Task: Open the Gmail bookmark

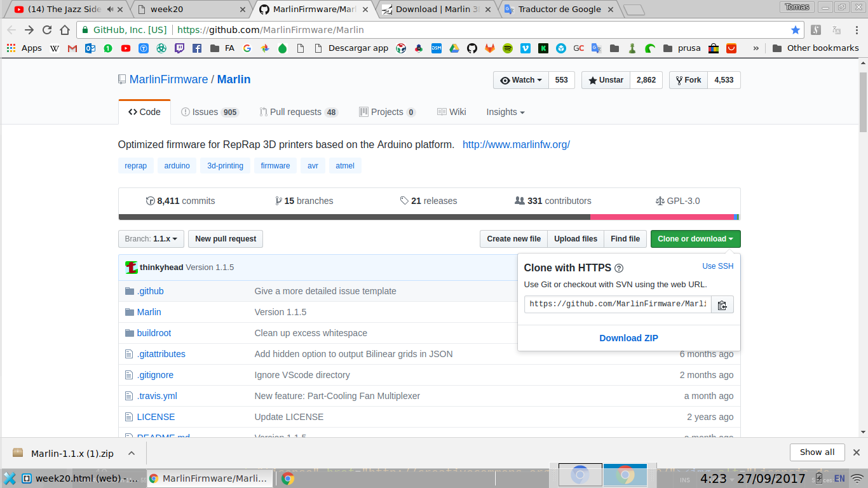Action: (72, 48)
